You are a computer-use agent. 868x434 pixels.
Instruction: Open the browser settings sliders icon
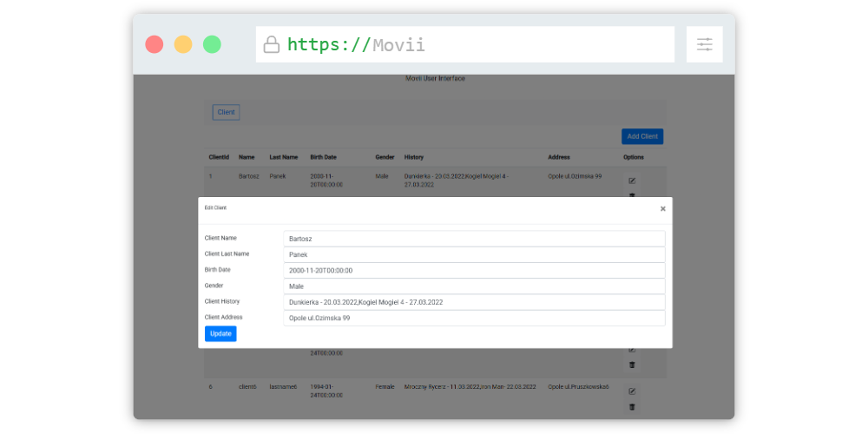pos(704,44)
